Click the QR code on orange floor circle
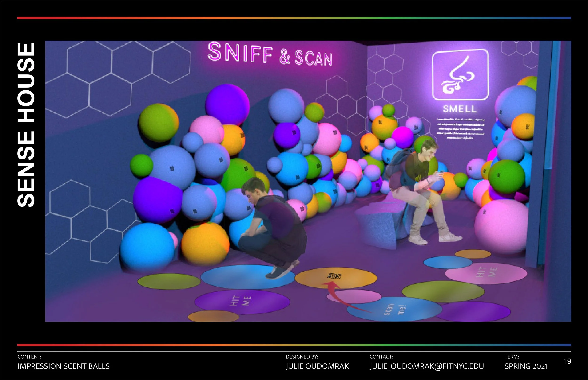This screenshot has width=588, height=380. pyautogui.click(x=334, y=276)
